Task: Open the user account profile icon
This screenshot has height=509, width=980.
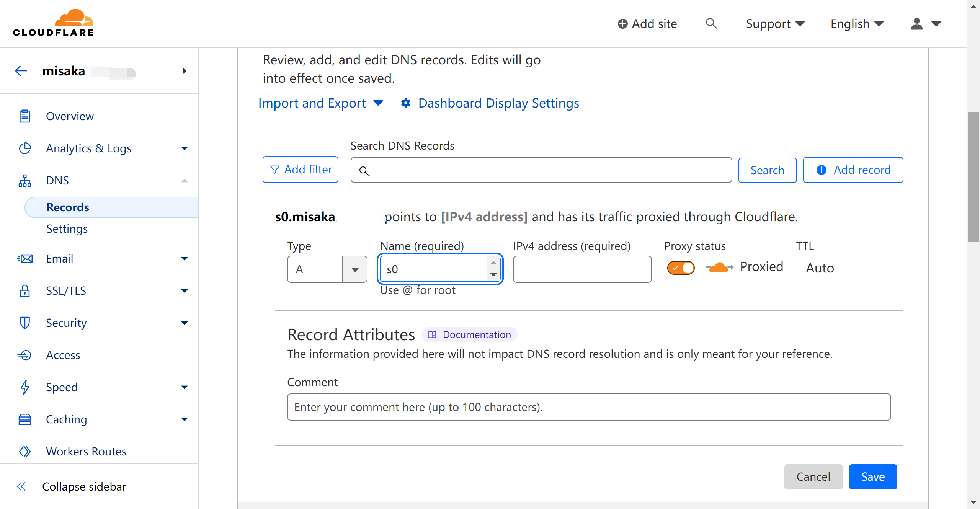Action: click(x=916, y=24)
